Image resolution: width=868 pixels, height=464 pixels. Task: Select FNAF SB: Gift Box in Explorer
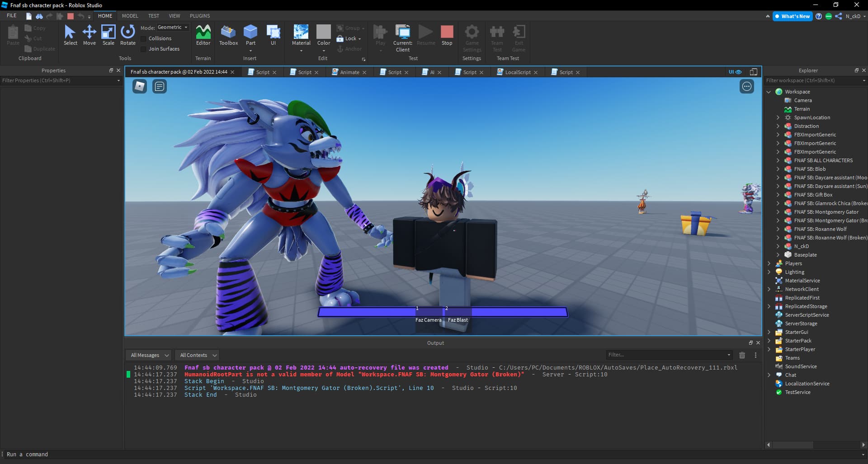click(x=813, y=195)
